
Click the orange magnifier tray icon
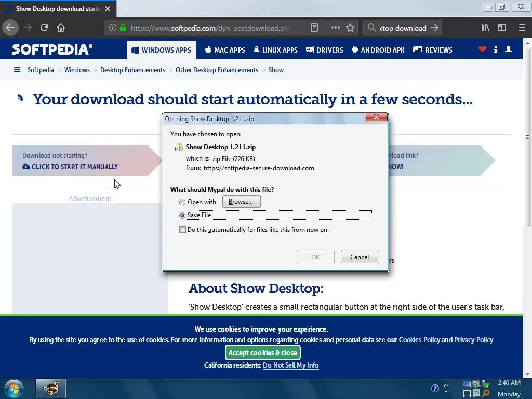(486, 394)
